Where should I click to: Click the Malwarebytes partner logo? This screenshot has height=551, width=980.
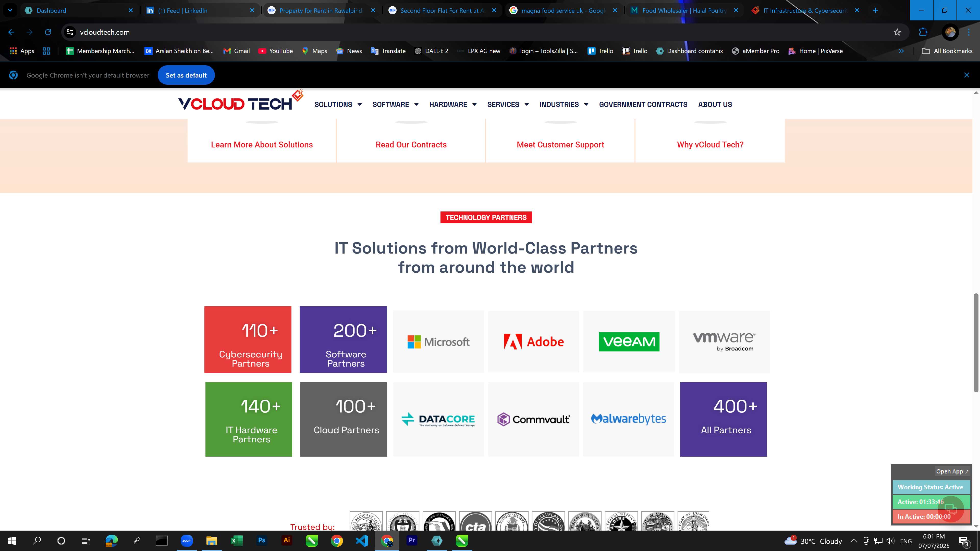click(629, 419)
